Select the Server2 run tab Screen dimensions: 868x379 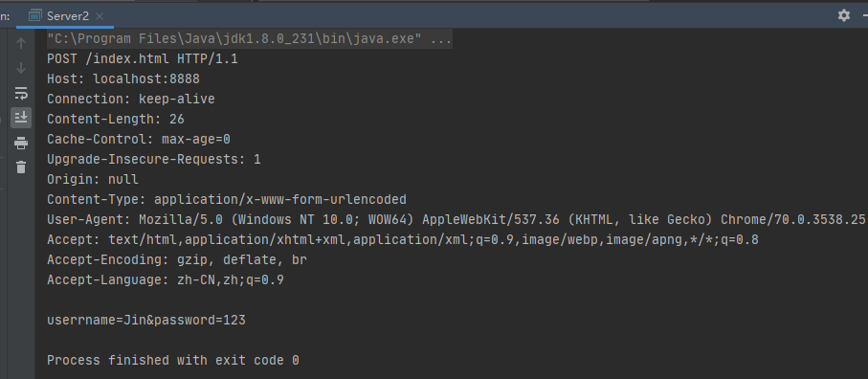(65, 16)
